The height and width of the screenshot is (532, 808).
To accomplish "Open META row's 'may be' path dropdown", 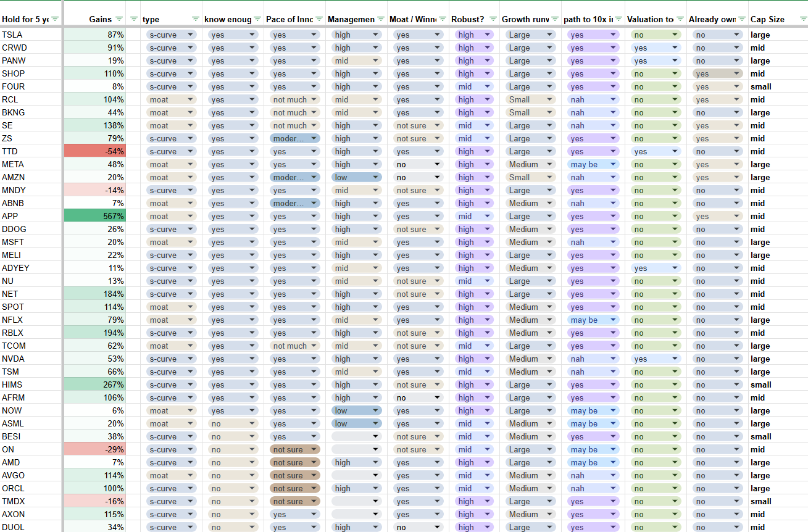I will click(x=593, y=164).
